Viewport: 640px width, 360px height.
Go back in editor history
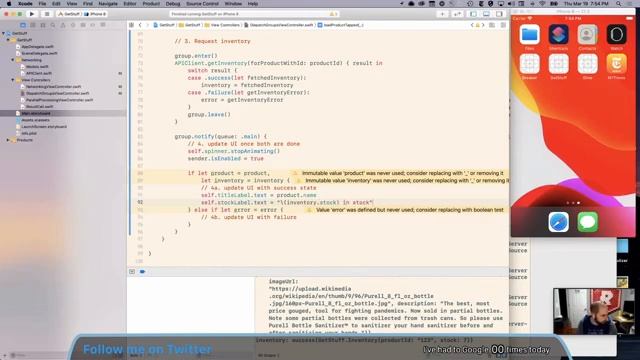pos(140,25)
